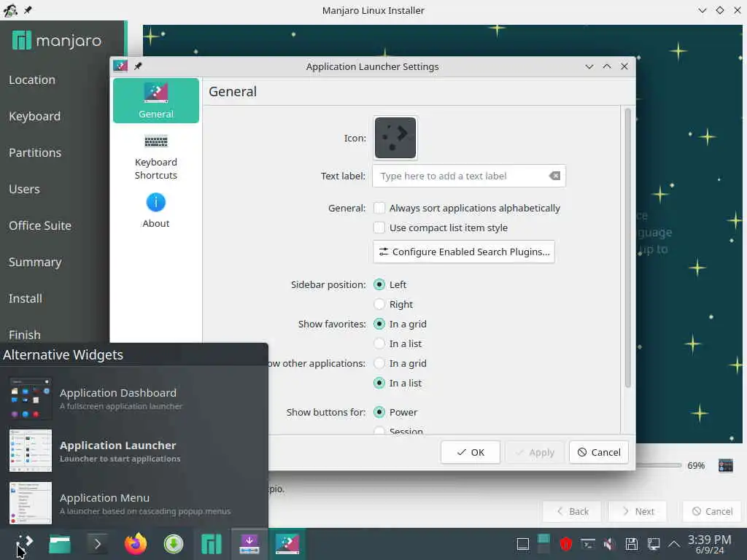Open the About page in the settings sidebar
This screenshot has width=747, height=560.
pos(156,211)
